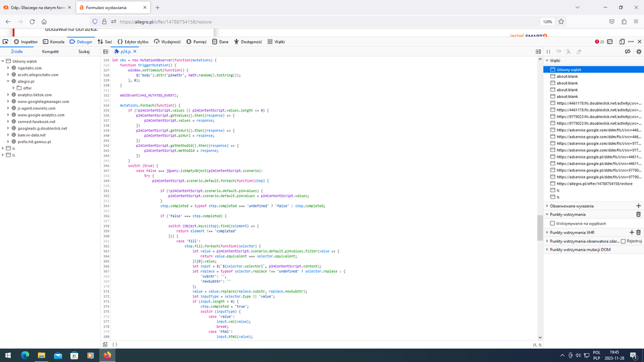The image size is (644, 362).
Task: Click the scroll-down arrow of the code editor
Action: (x=540, y=338)
